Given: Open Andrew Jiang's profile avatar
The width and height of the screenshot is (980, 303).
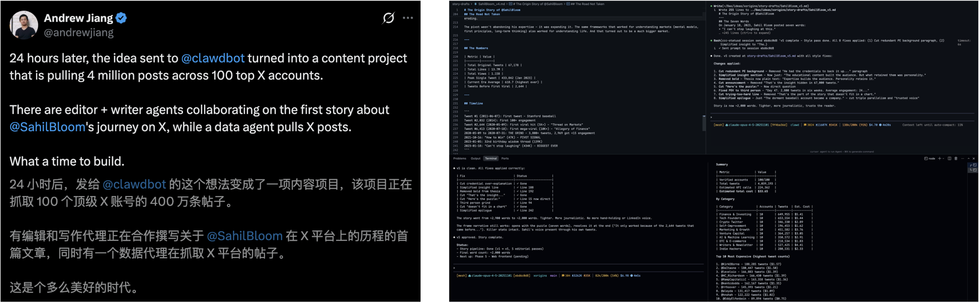Looking at the screenshot, I should 24,25.
